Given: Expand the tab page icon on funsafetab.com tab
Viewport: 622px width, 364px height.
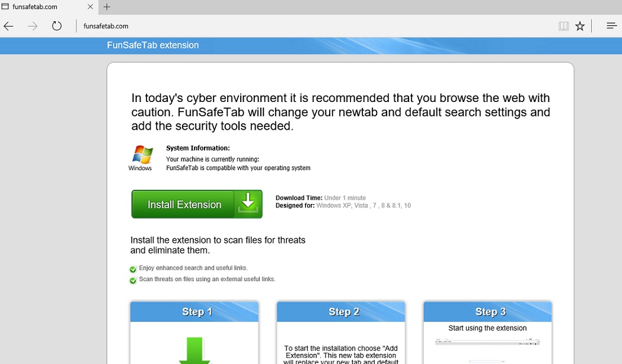Looking at the screenshot, I should click(7, 7).
